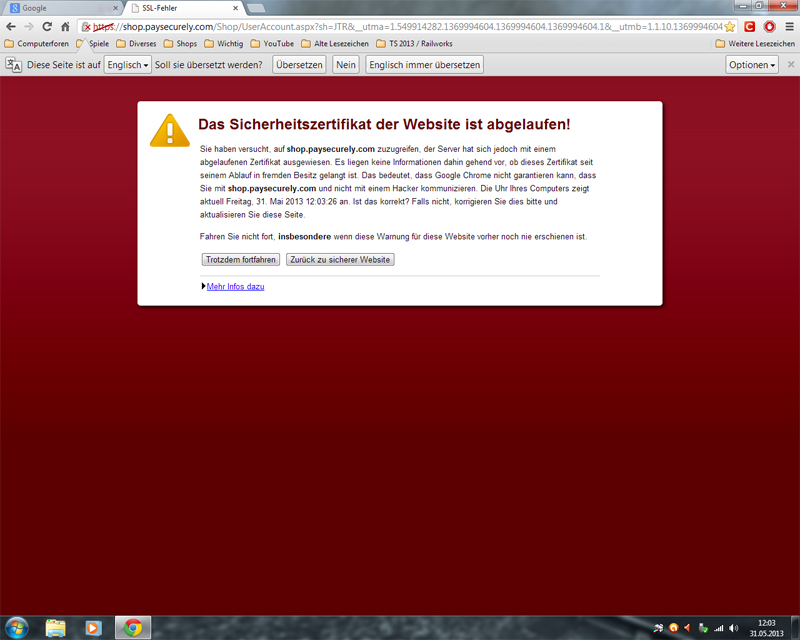Click the Show desktop strip at taskbar end
The width and height of the screenshot is (800, 640).
pos(795,628)
